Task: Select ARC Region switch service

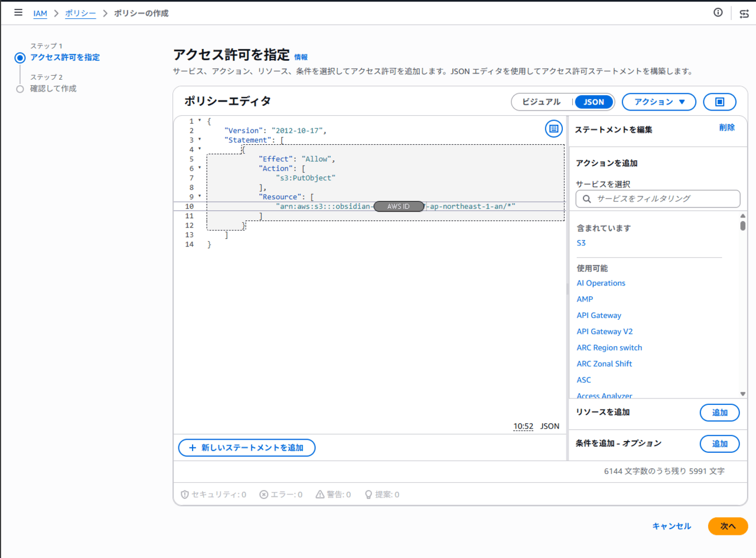Action: [x=609, y=348]
